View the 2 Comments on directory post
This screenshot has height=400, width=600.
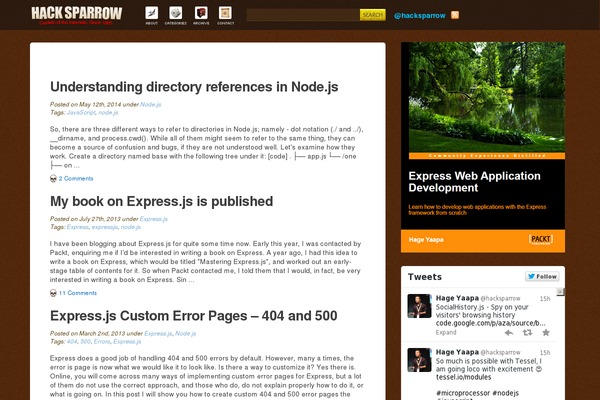[75, 179]
